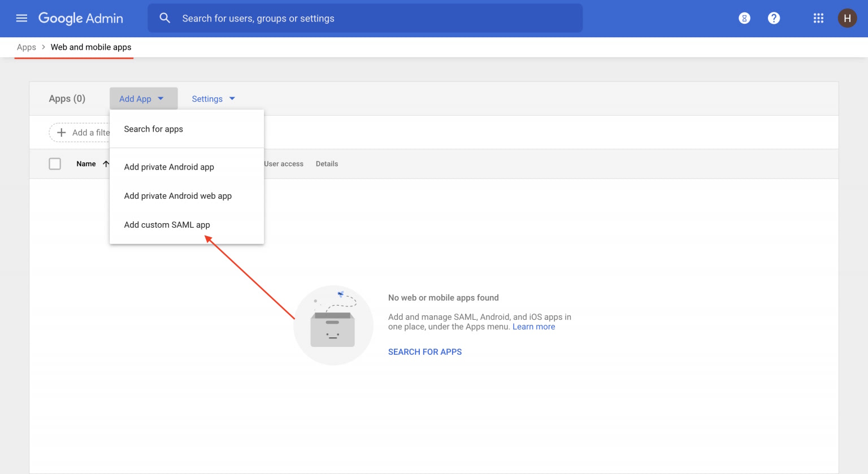Go to Apps in the breadcrumb
This screenshot has width=868, height=474.
click(x=27, y=47)
